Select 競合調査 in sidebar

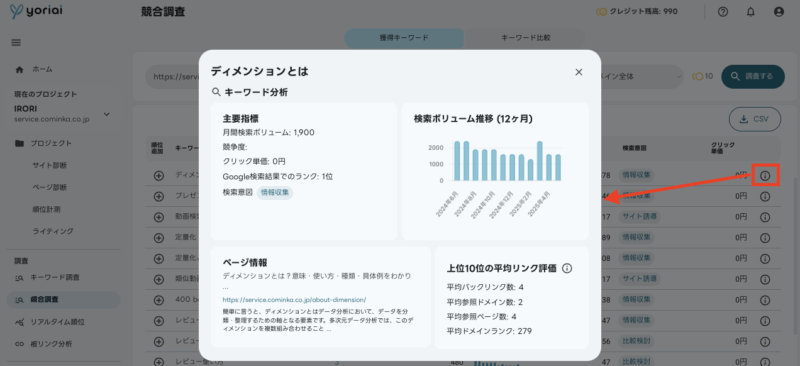tap(63, 300)
